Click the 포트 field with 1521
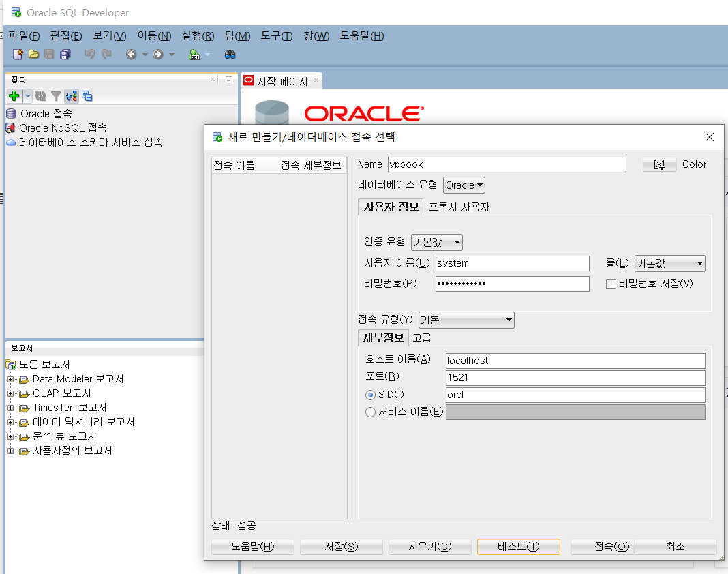This screenshot has height=574, width=728. [575, 378]
